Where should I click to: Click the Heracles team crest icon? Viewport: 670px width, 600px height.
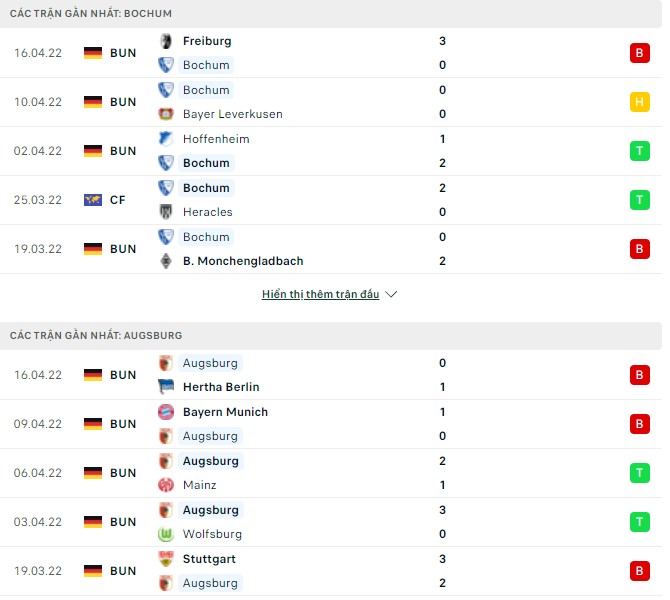pyautogui.click(x=166, y=212)
